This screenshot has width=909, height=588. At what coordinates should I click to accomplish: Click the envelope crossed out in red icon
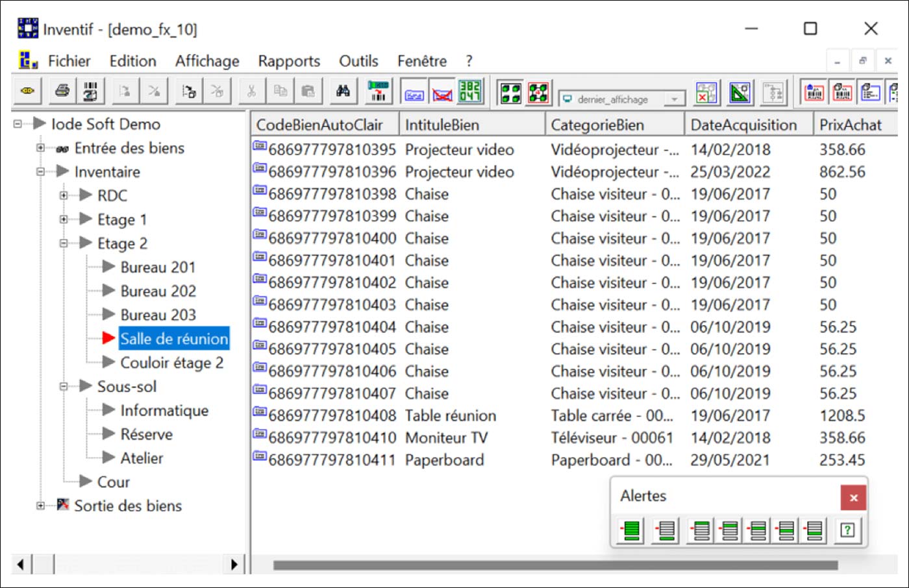coord(442,93)
